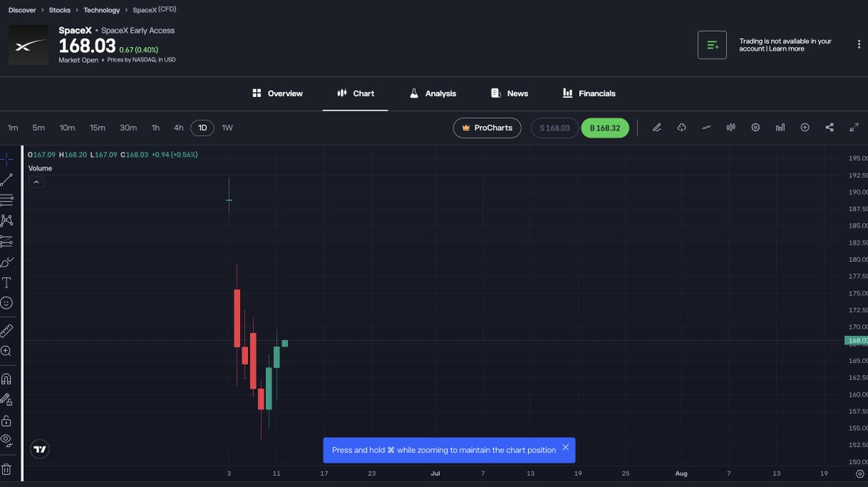
Task: Select the Text annotation tool
Action: click(7, 282)
